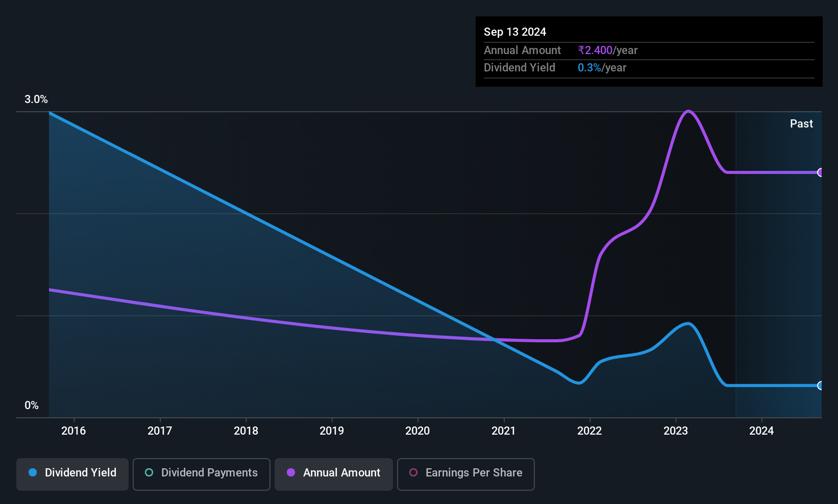Click the teal Dividend Payments legend circle
The width and height of the screenshot is (838, 504).
coord(149,472)
